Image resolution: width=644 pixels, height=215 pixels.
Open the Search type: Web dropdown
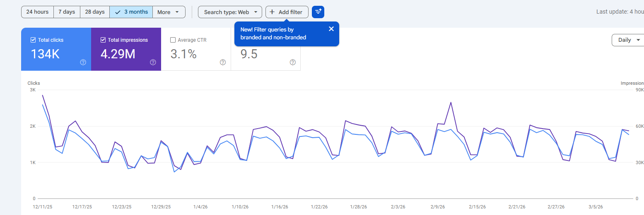(230, 12)
